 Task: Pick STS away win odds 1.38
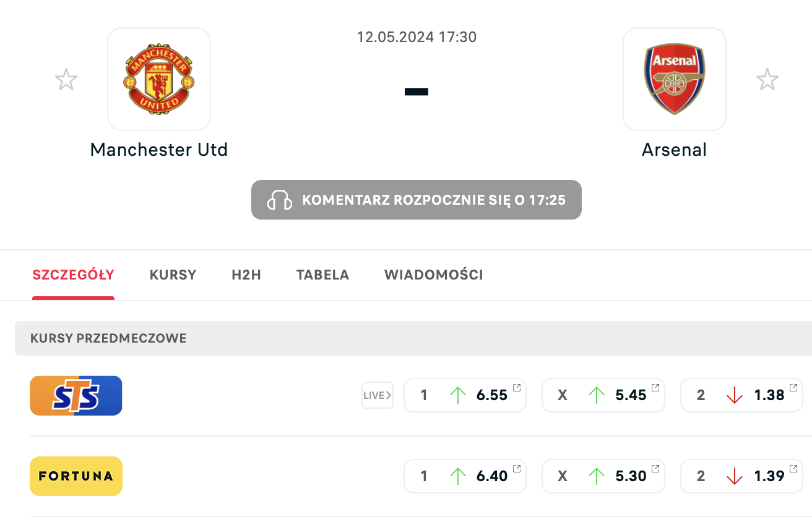(x=741, y=396)
